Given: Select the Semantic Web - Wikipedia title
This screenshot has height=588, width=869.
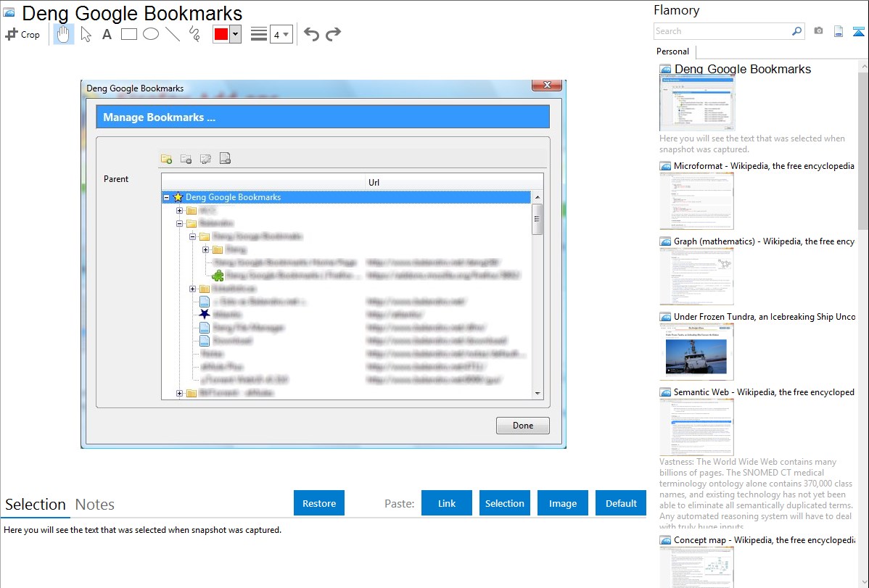Looking at the screenshot, I should pyautogui.click(x=764, y=392).
